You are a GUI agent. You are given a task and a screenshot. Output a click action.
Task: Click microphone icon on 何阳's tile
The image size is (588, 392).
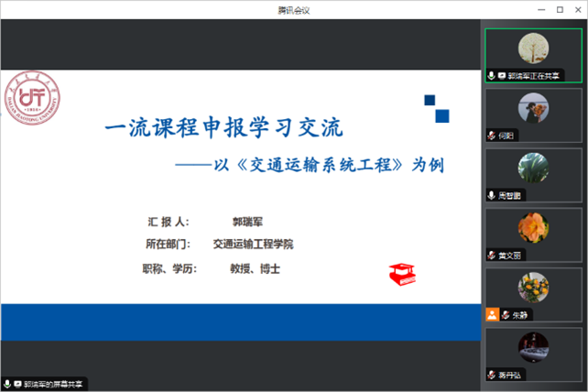492,135
